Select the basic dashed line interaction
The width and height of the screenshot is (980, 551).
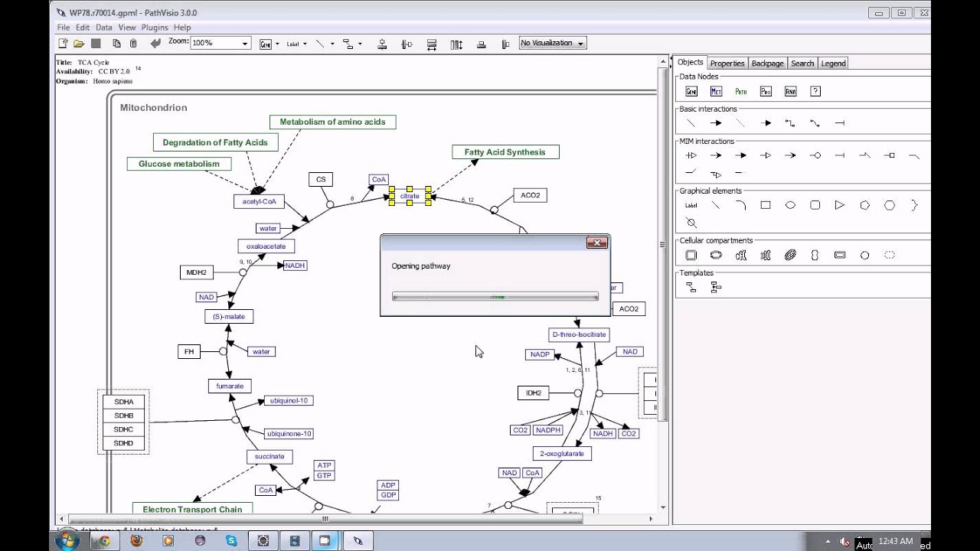coord(741,123)
